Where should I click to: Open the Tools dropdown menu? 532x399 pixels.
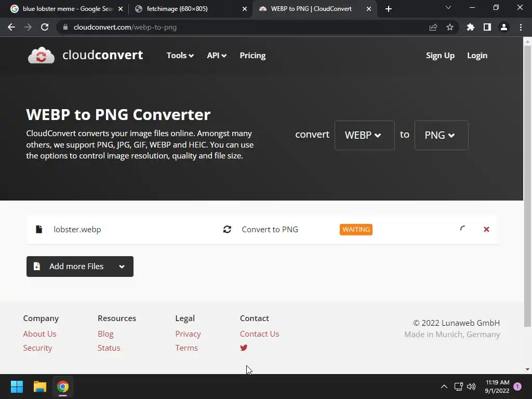click(180, 55)
